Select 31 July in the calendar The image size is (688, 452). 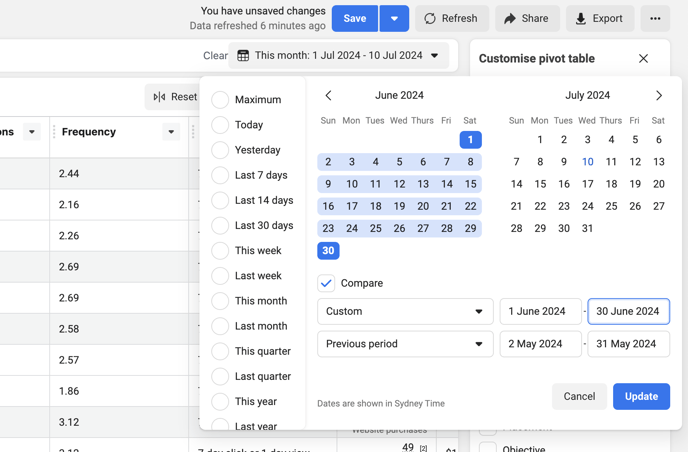coord(588,228)
